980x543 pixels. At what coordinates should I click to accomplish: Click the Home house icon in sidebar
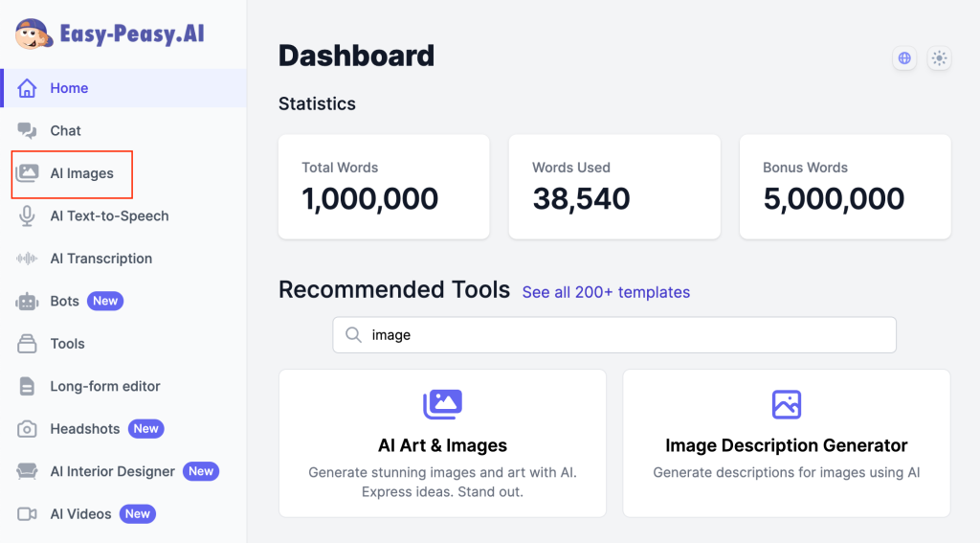tap(27, 88)
